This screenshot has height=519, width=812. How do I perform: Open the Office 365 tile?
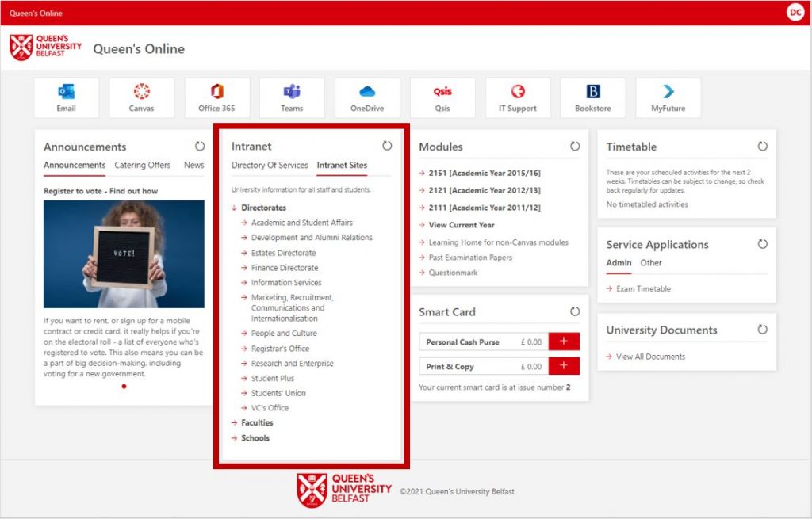[216, 98]
